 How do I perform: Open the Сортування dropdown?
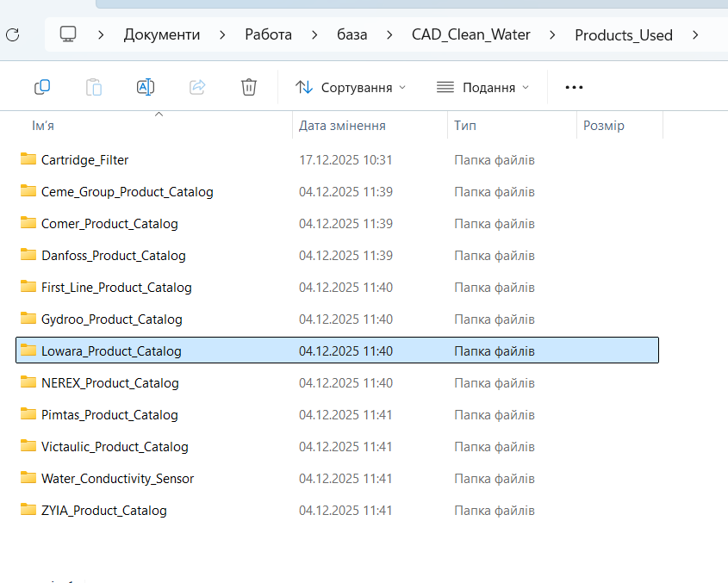click(x=351, y=87)
